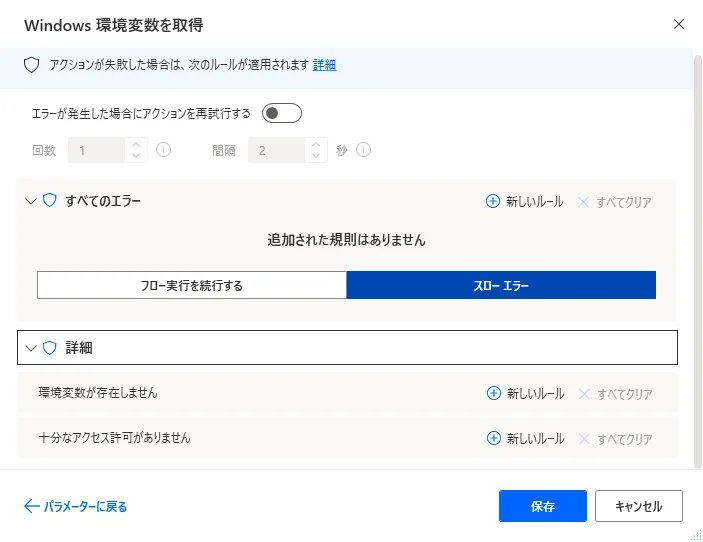
Task: Click the back arrow icon at bottom left
Action: (x=31, y=506)
